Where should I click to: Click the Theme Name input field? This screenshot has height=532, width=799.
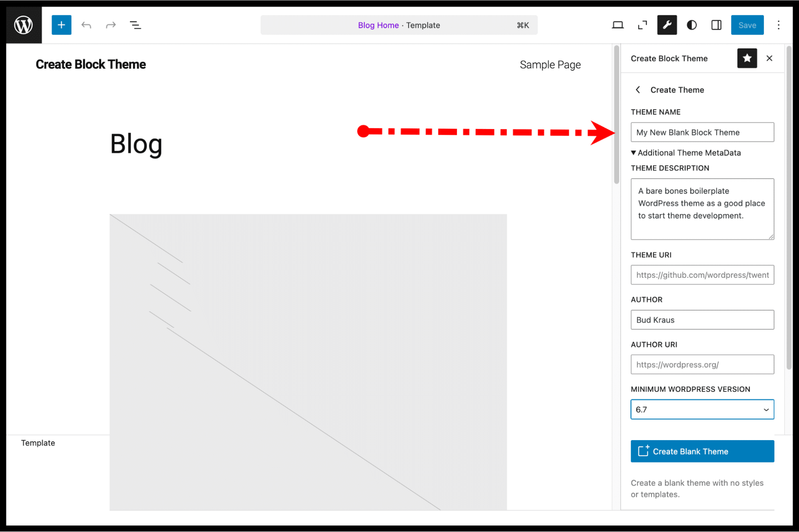click(x=702, y=132)
